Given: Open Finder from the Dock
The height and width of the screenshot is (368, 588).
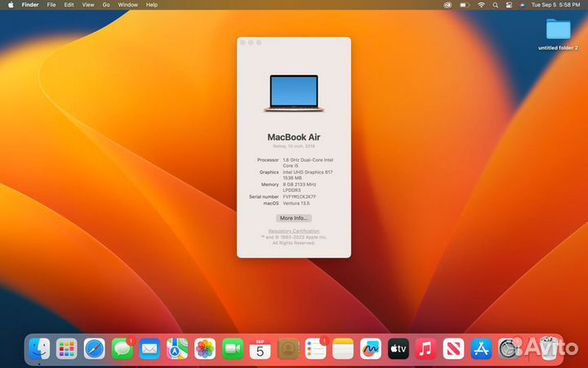Looking at the screenshot, I should [x=39, y=349].
